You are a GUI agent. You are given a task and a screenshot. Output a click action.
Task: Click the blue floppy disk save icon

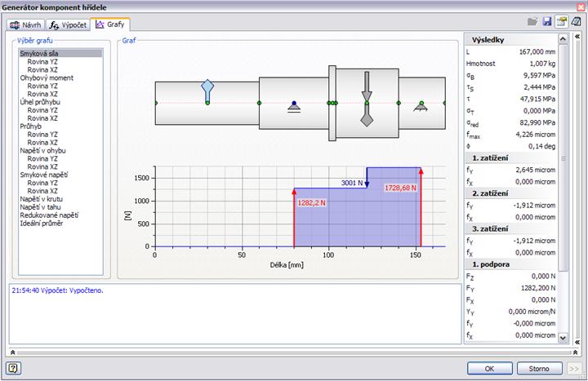click(547, 22)
